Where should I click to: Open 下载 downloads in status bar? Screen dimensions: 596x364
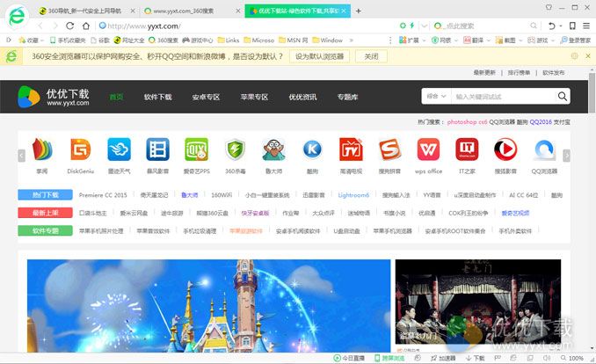point(475,358)
